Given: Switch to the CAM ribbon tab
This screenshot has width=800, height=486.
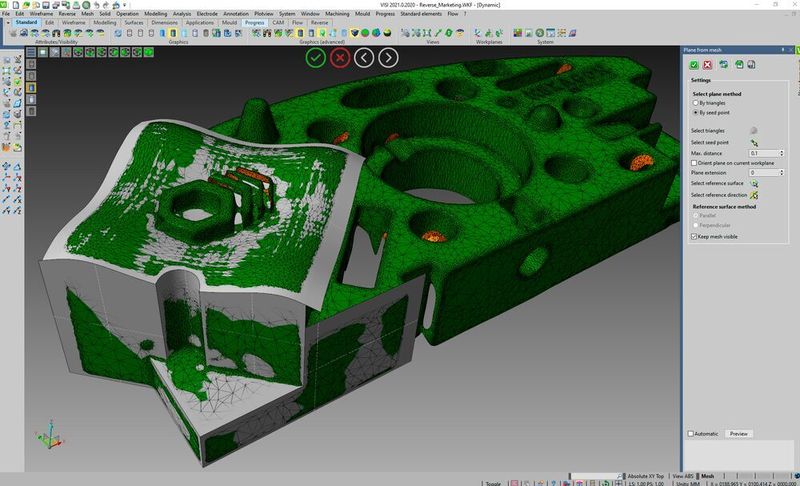Looking at the screenshot, I should [278, 22].
